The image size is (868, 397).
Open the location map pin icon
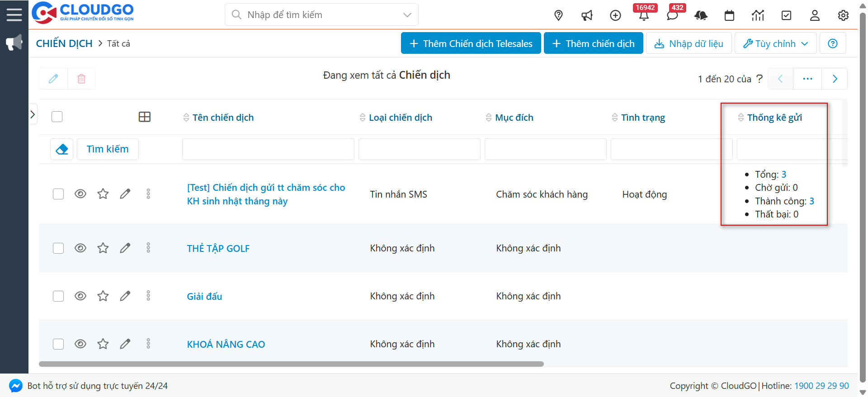click(558, 15)
